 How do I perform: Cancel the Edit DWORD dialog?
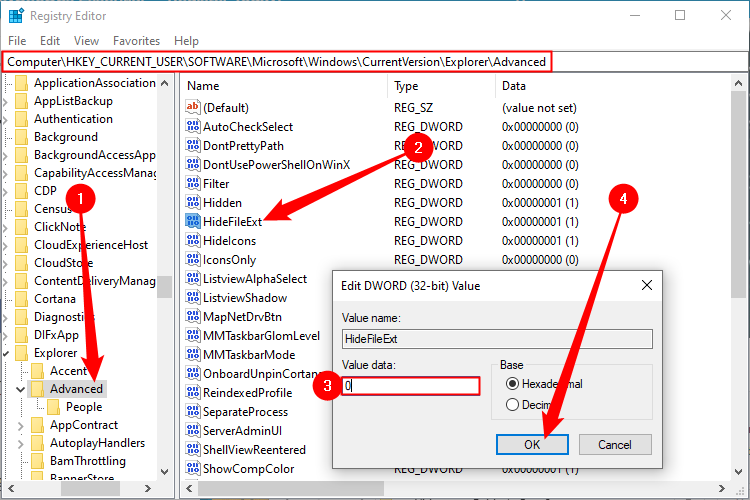614,444
